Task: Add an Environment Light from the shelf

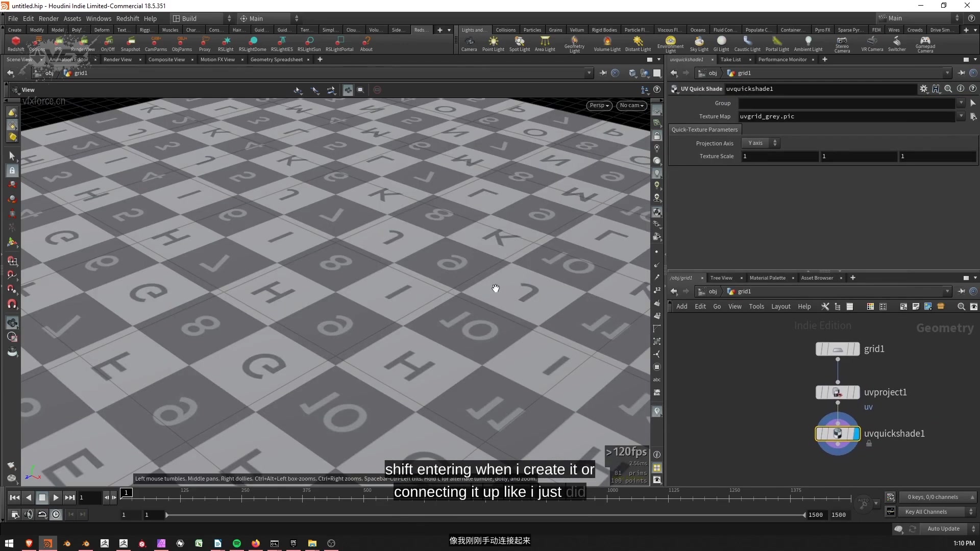Action: point(670,43)
